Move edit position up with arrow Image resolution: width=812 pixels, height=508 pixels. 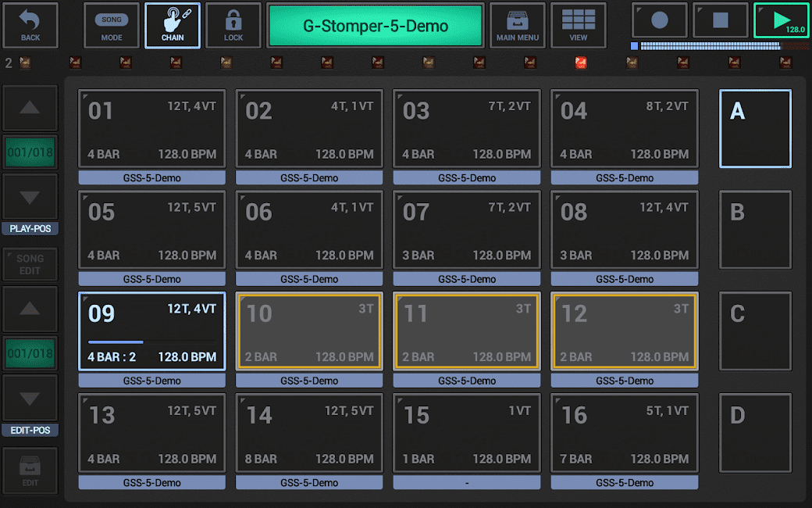(x=30, y=309)
